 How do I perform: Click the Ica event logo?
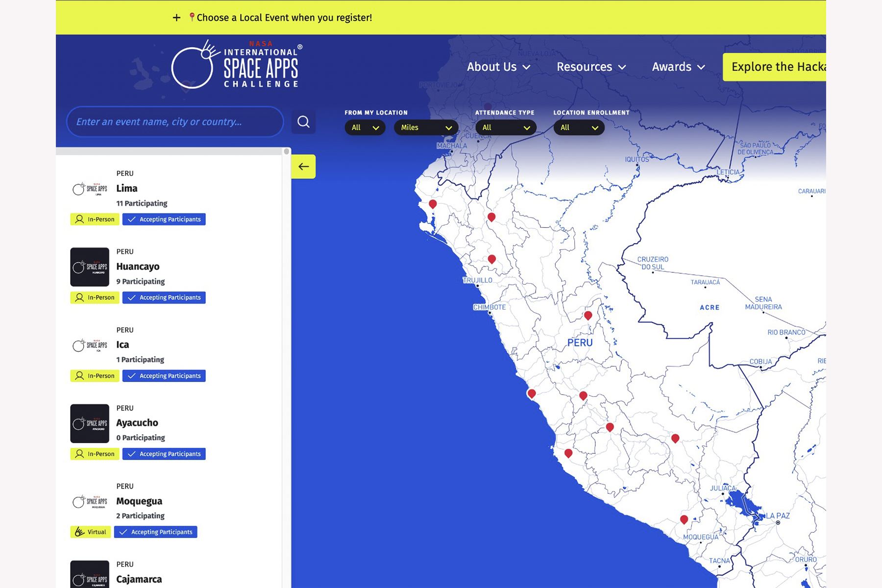coord(90,345)
